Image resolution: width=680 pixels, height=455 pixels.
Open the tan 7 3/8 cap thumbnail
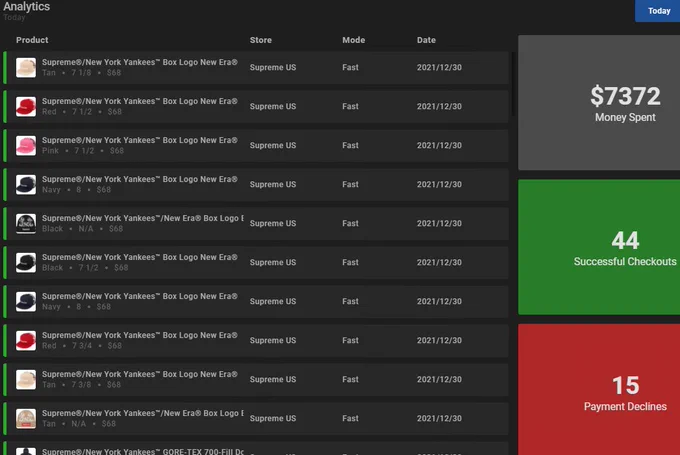[x=26, y=380]
